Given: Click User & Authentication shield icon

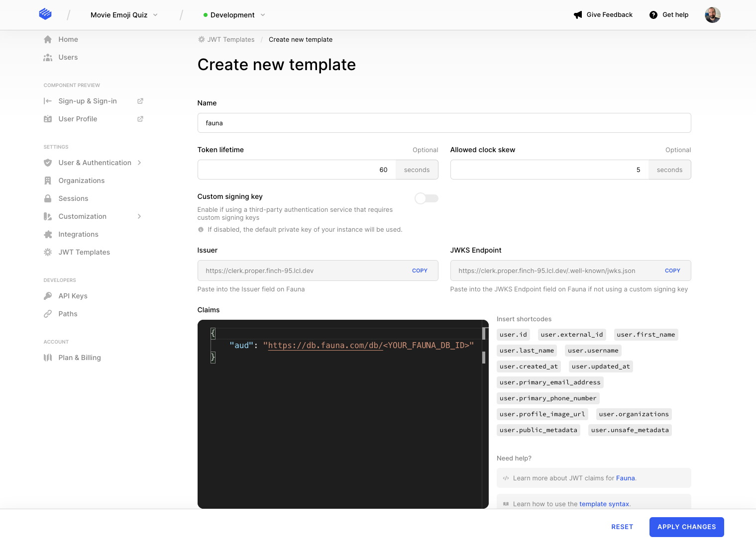Looking at the screenshot, I should pos(48,163).
